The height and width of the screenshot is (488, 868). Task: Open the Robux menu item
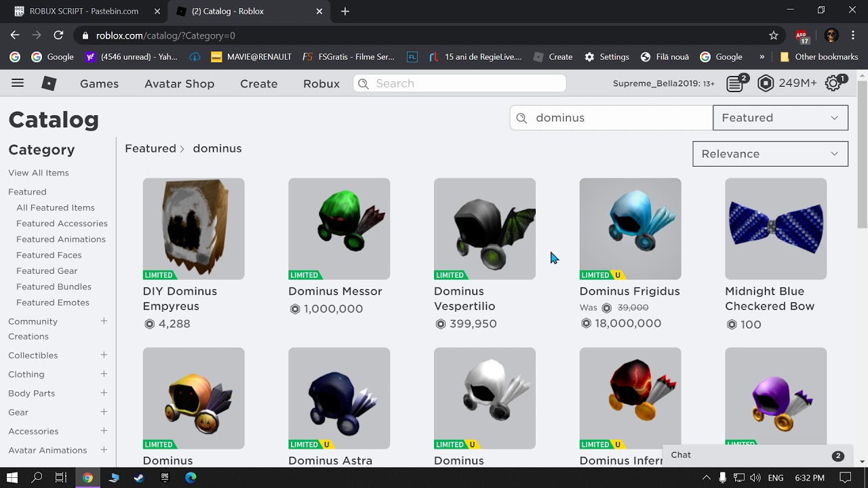pyautogui.click(x=321, y=83)
